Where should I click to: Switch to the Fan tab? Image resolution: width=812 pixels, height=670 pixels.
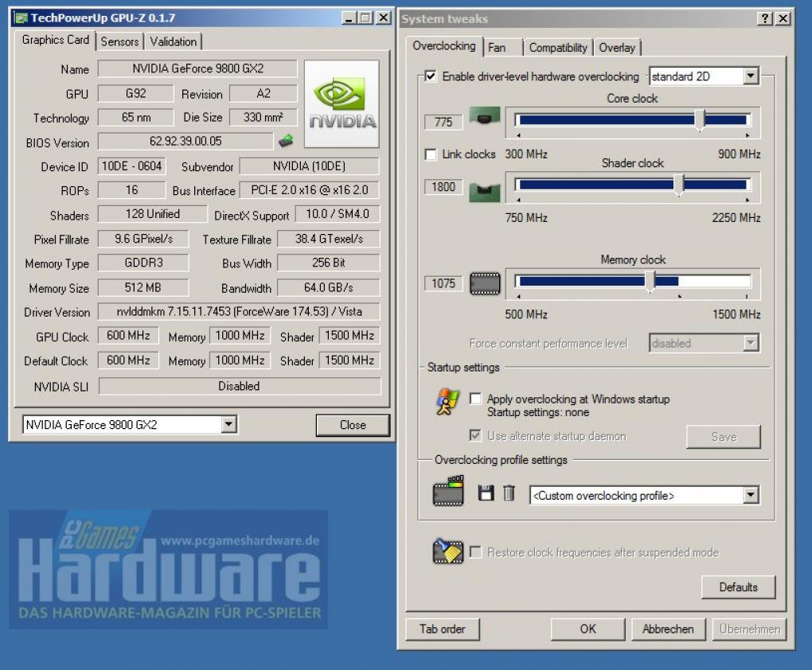[x=503, y=48]
